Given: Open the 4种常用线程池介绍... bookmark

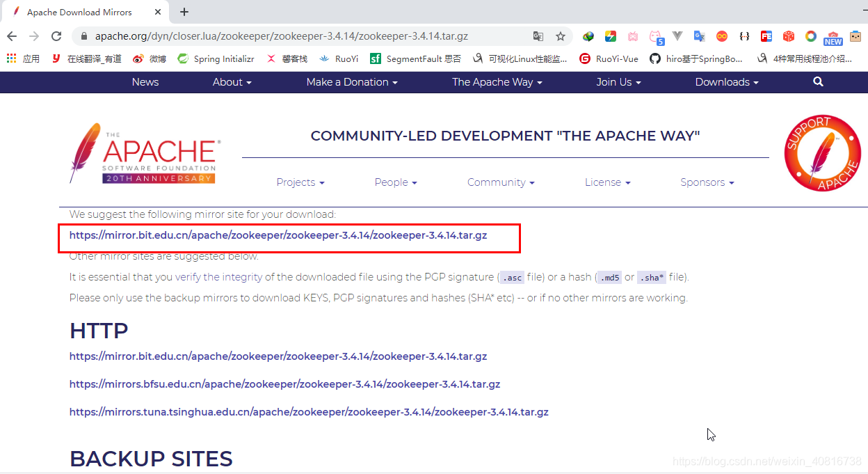Looking at the screenshot, I should (805, 59).
